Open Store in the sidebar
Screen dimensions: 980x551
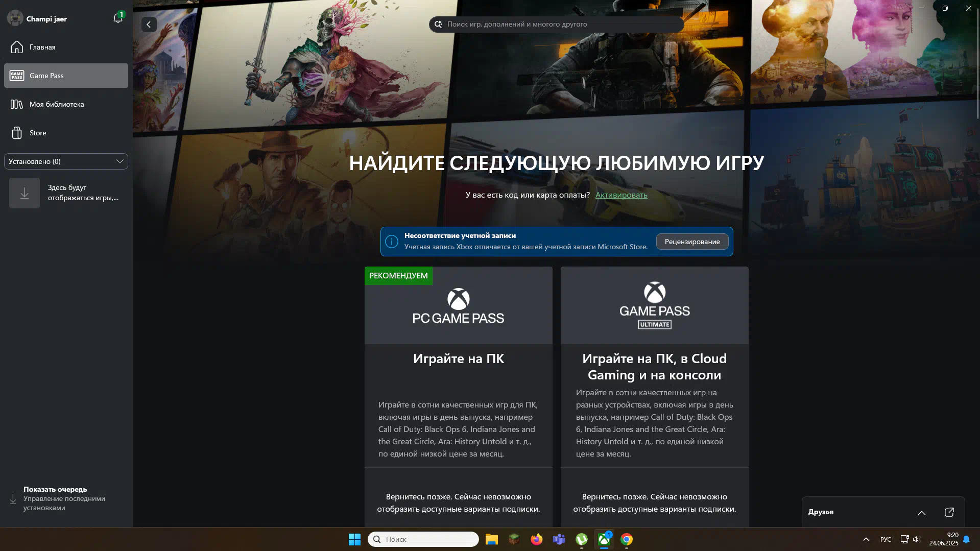[x=66, y=133]
